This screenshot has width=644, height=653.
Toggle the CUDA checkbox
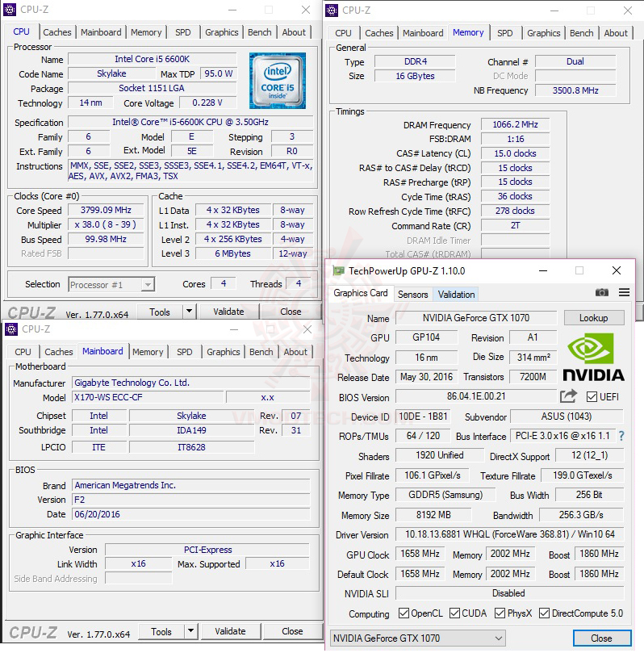point(454,613)
